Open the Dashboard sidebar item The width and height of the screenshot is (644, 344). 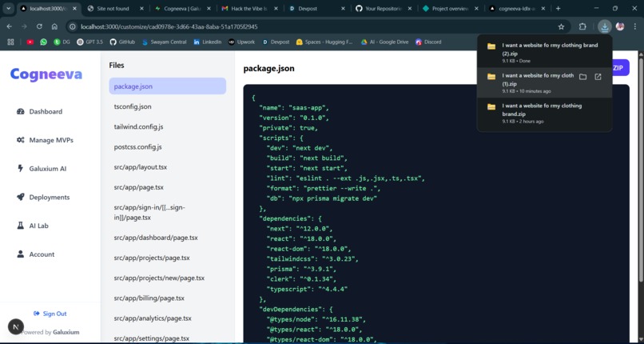pos(40,111)
